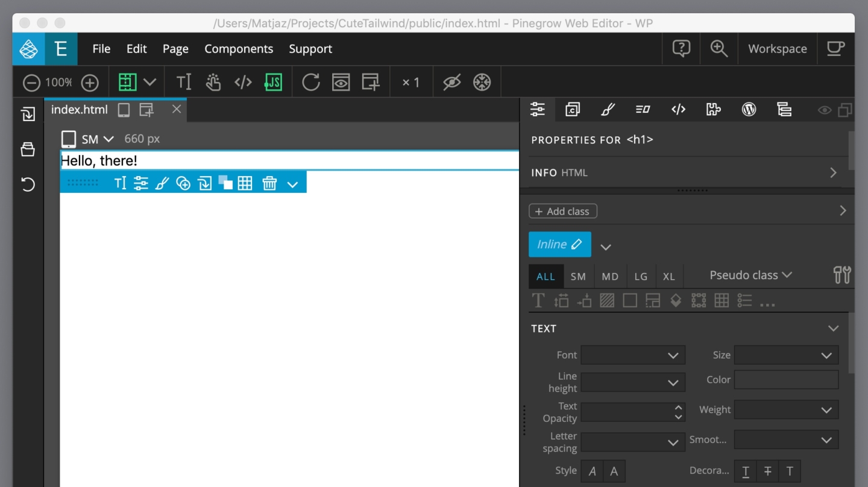Toggle underline decoration button
This screenshot has width=868, height=487.
746,471
